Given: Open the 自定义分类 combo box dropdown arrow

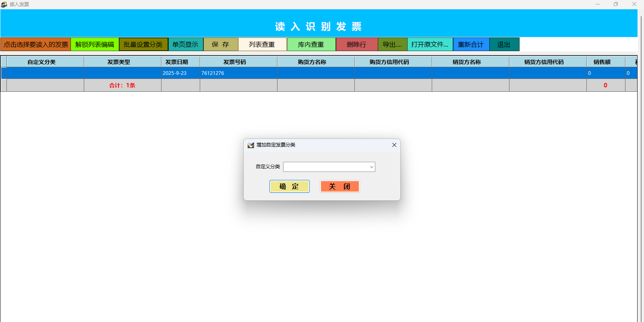Looking at the screenshot, I should point(371,167).
